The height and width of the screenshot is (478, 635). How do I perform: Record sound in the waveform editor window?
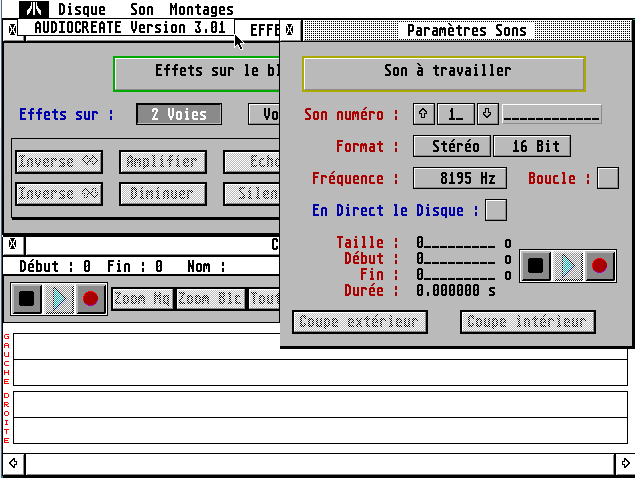[x=90, y=299]
